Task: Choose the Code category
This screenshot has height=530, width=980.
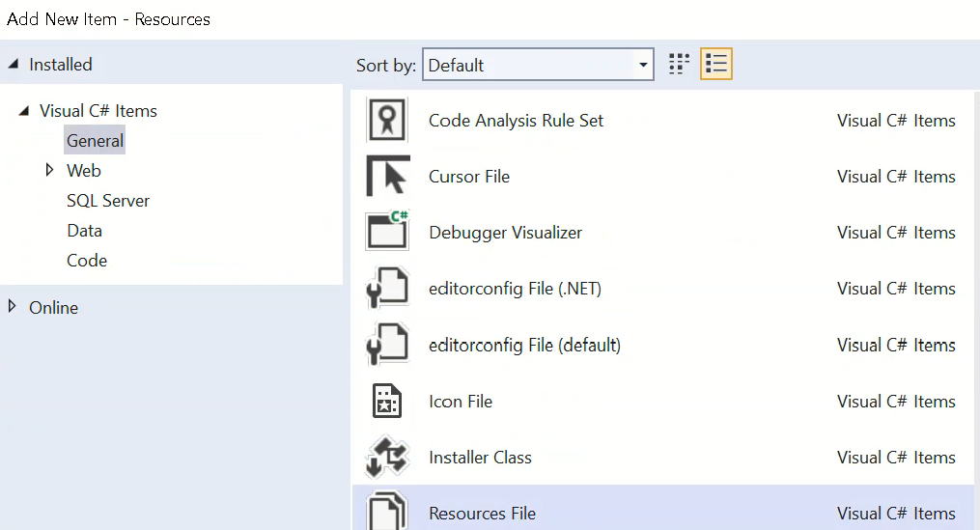Action: click(x=87, y=261)
